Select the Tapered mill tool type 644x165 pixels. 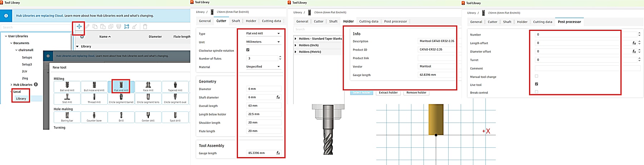[x=175, y=87]
